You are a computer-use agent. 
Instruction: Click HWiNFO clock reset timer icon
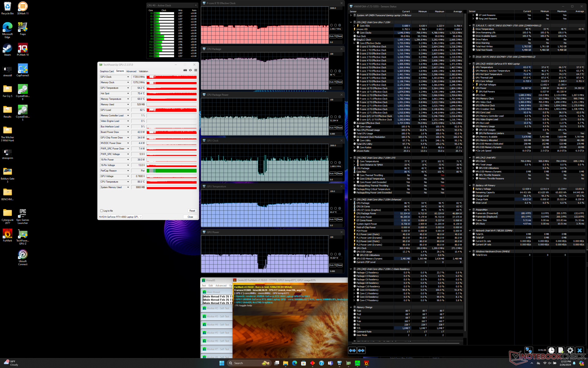(551, 350)
